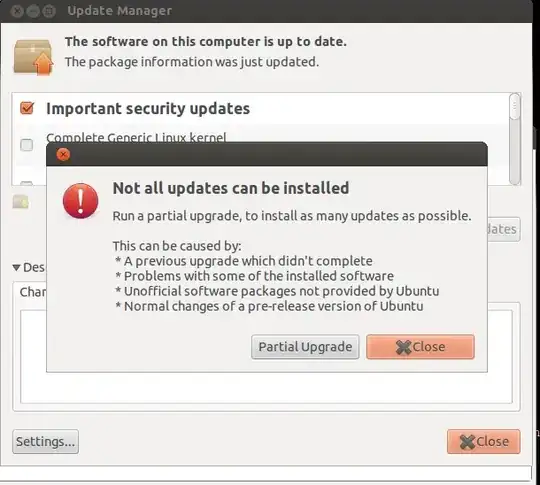
Task: Collapse the Description expander triangle
Action: (16, 267)
